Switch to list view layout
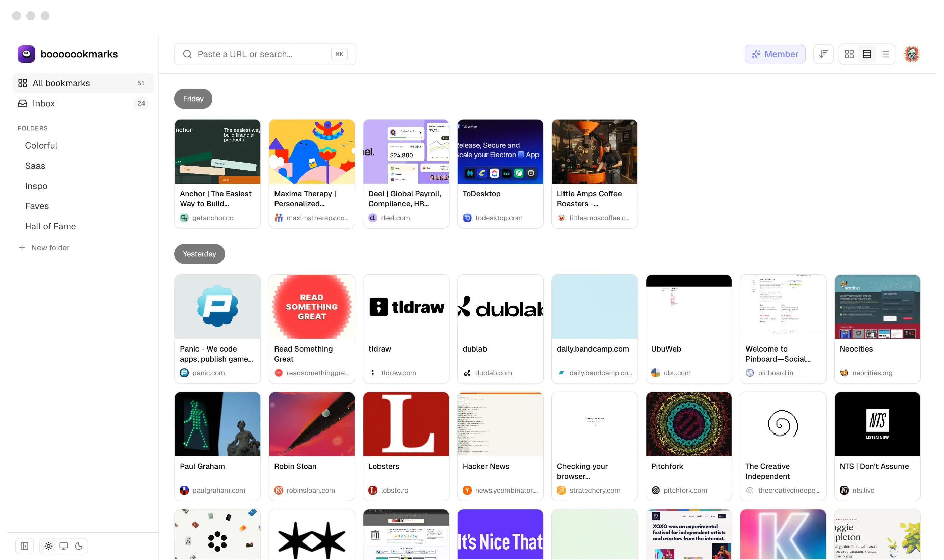 (884, 54)
